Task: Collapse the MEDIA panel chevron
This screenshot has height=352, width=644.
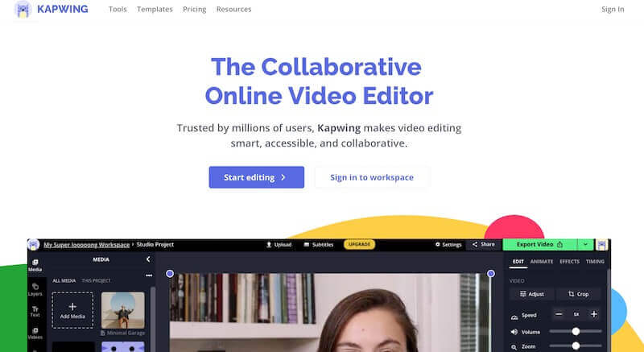Action: [x=148, y=259]
